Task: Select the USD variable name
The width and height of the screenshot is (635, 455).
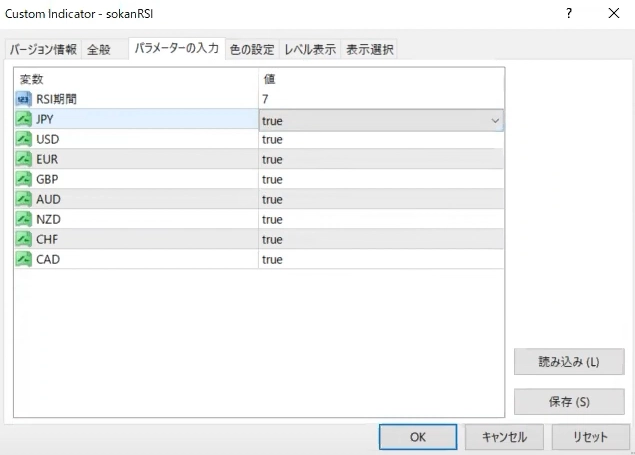Action: 48,139
